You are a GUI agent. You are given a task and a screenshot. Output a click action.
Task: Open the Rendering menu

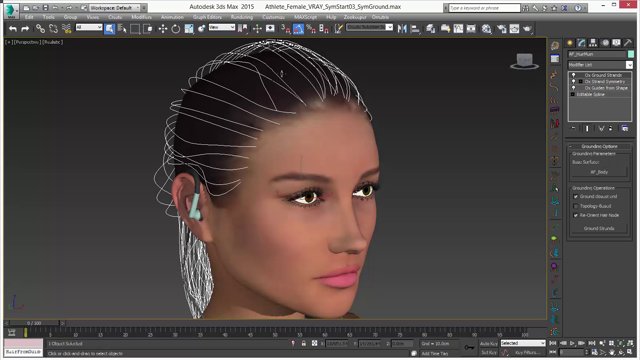click(242, 17)
